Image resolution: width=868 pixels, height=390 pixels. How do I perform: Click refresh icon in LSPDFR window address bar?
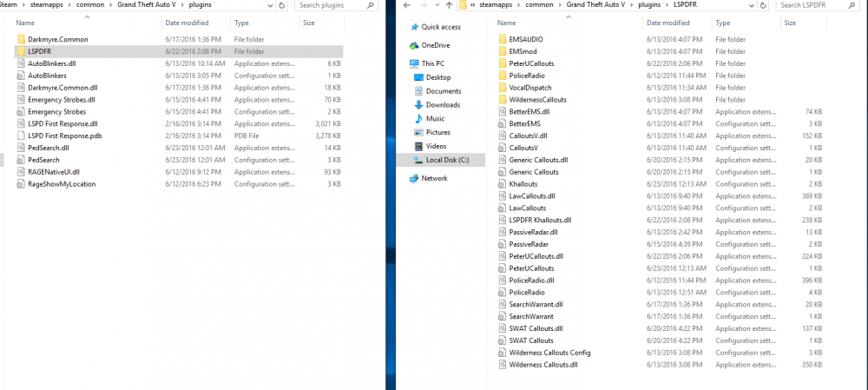pos(765,5)
